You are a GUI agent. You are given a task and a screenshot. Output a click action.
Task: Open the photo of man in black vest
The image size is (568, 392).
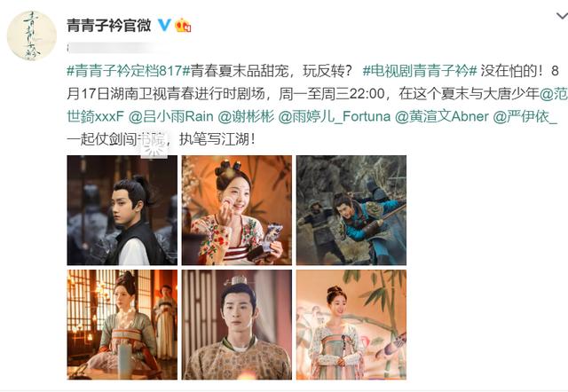click(x=122, y=210)
